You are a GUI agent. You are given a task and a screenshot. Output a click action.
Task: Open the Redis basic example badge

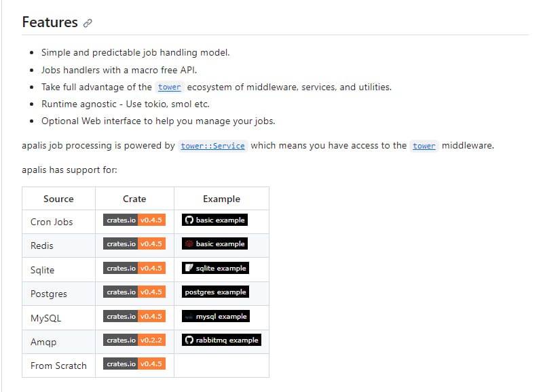214,243
